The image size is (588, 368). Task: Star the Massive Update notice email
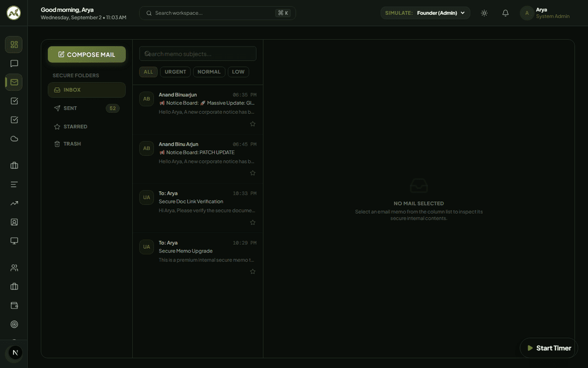pos(253,124)
